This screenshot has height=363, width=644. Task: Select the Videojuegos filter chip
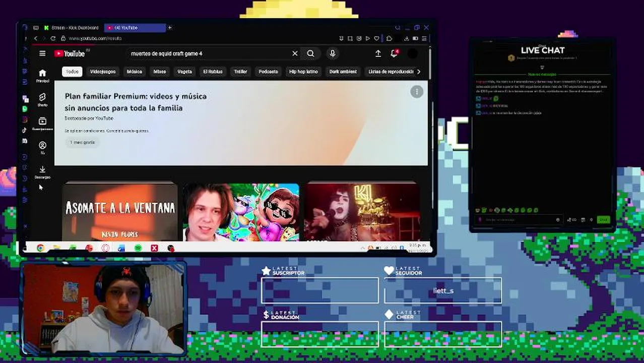(103, 72)
